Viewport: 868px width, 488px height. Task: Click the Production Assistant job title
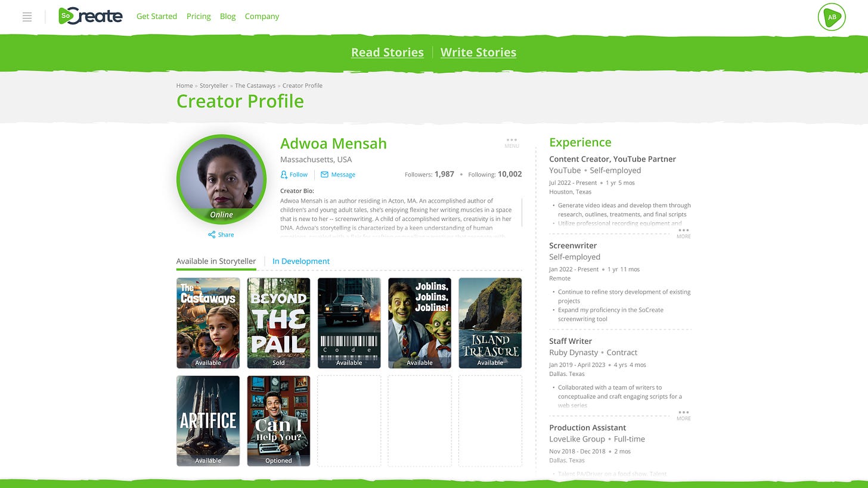click(587, 428)
